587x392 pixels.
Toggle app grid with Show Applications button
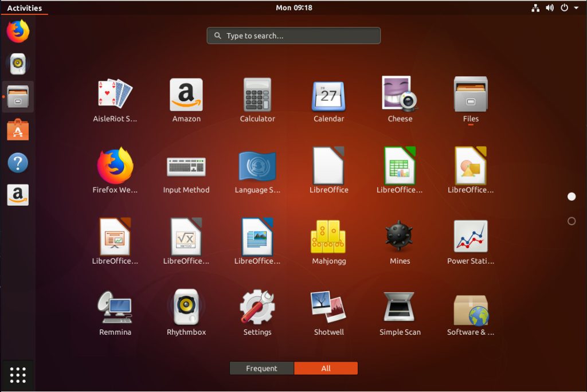click(x=18, y=375)
